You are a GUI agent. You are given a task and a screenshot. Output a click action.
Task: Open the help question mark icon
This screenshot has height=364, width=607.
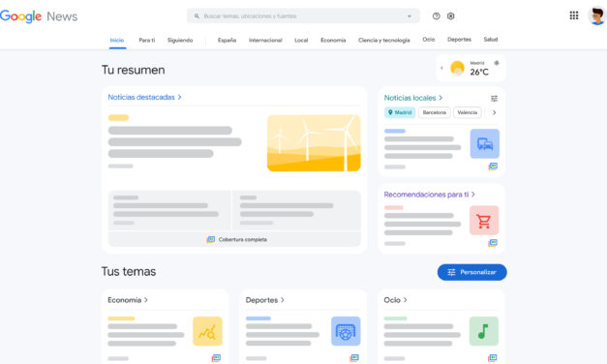click(x=437, y=16)
